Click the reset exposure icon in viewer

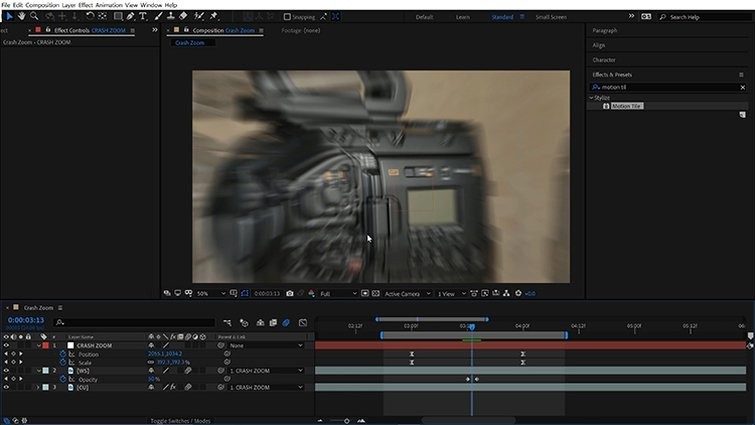click(519, 293)
